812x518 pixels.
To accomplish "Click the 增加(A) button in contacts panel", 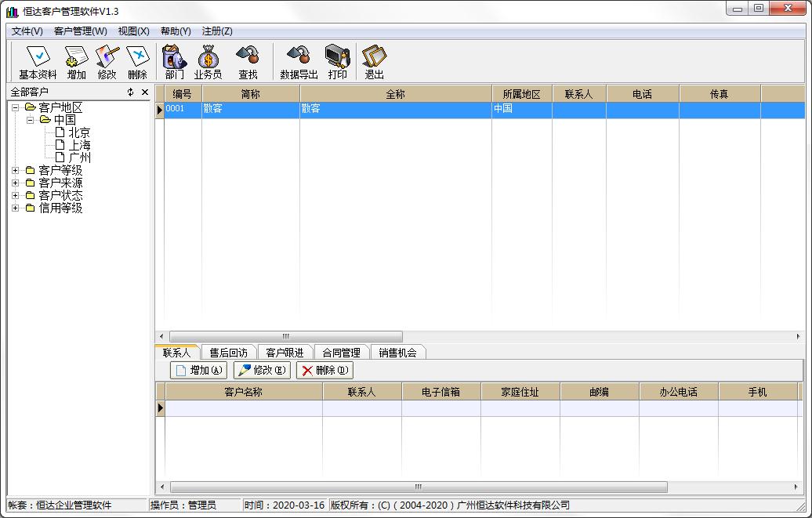I will coord(199,371).
